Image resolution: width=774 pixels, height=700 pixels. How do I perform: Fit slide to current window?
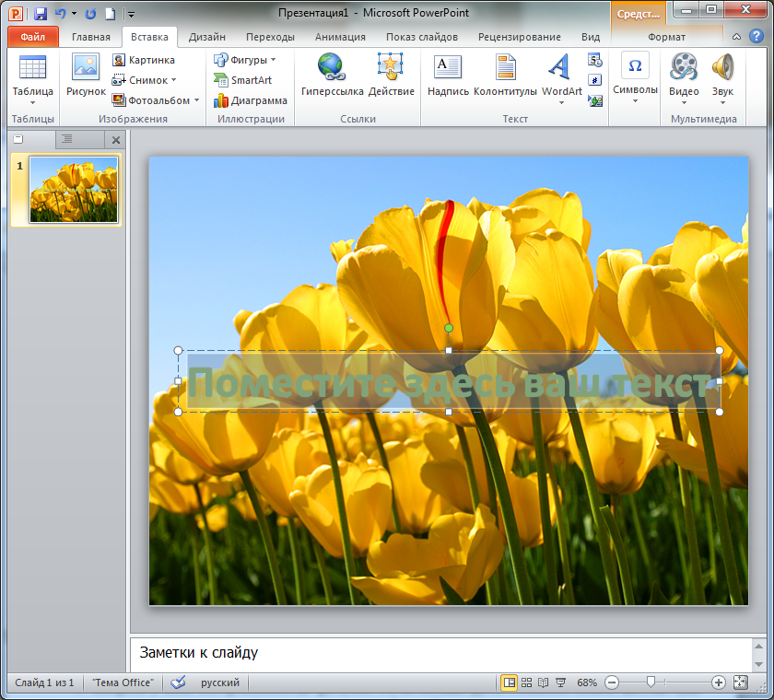point(741,682)
